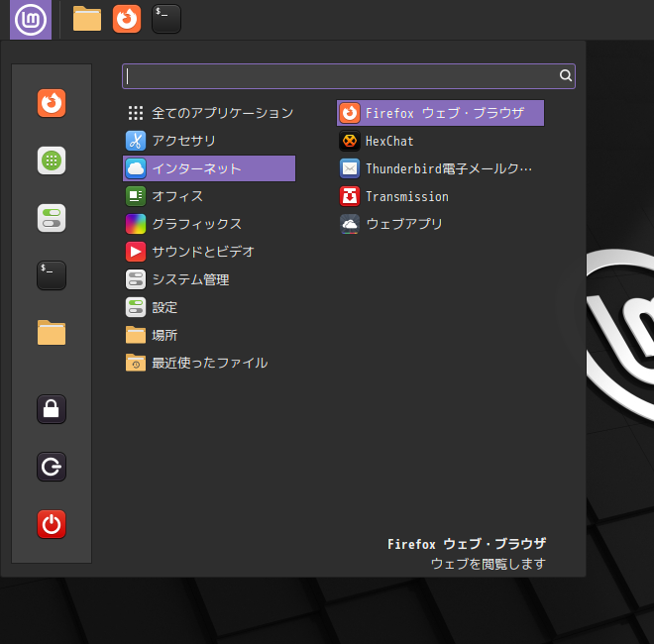Screen dimensions: 654x644
Task: Open Terminal from the top panel
Action: tap(166, 19)
